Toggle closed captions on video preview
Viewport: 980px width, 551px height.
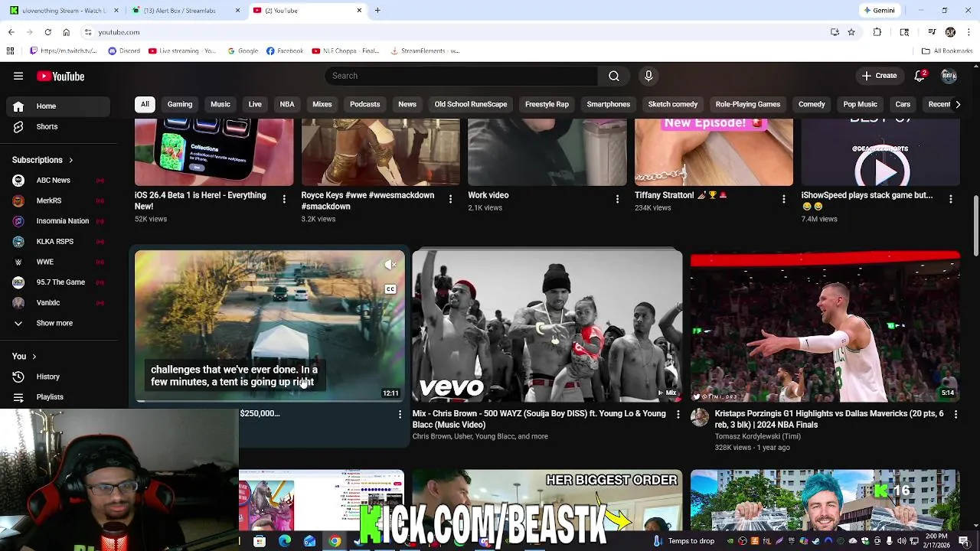pyautogui.click(x=390, y=289)
